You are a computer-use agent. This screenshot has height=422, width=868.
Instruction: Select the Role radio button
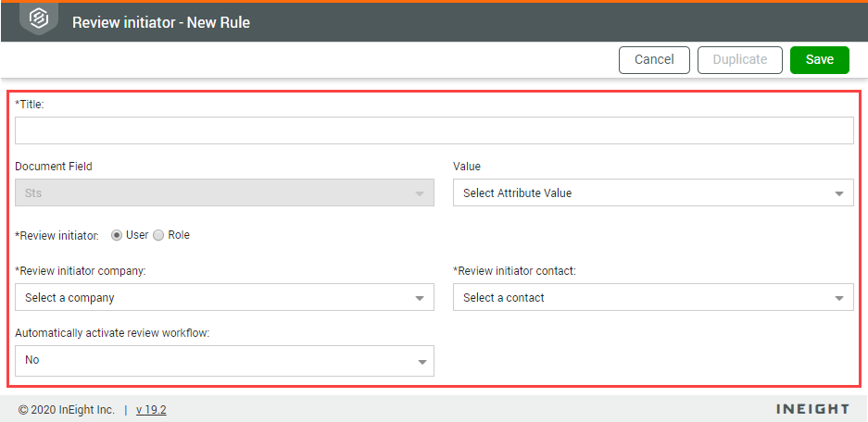tap(158, 235)
